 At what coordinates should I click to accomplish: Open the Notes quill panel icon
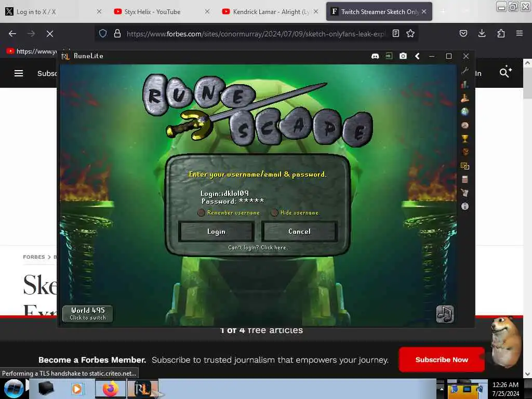tap(465, 193)
